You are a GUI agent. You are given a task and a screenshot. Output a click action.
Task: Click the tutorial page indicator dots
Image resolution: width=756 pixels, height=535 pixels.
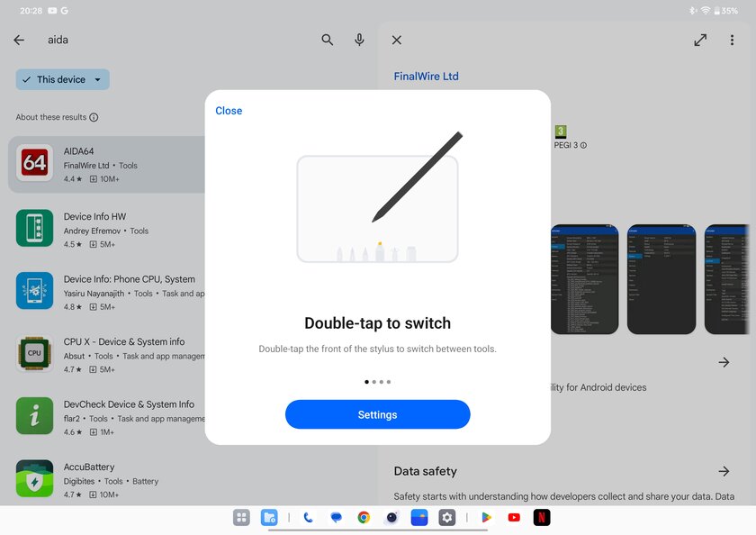(x=377, y=382)
